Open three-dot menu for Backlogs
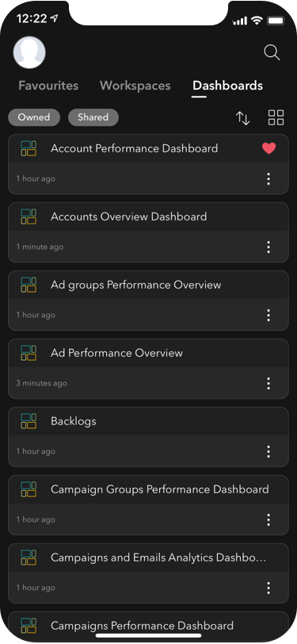297x644 pixels. 268,451
